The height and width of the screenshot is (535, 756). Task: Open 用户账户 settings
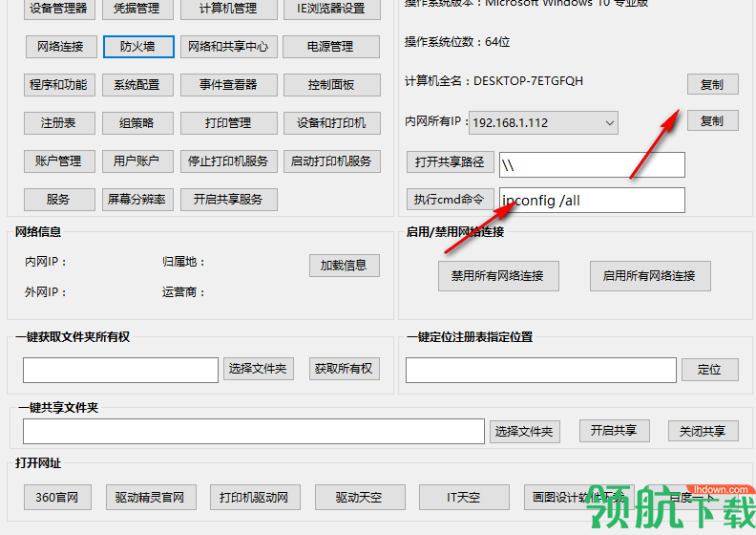click(x=137, y=161)
